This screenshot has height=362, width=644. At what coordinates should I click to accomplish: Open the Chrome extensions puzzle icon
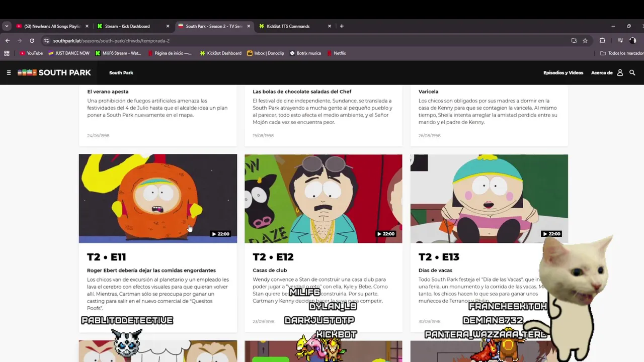(x=602, y=41)
